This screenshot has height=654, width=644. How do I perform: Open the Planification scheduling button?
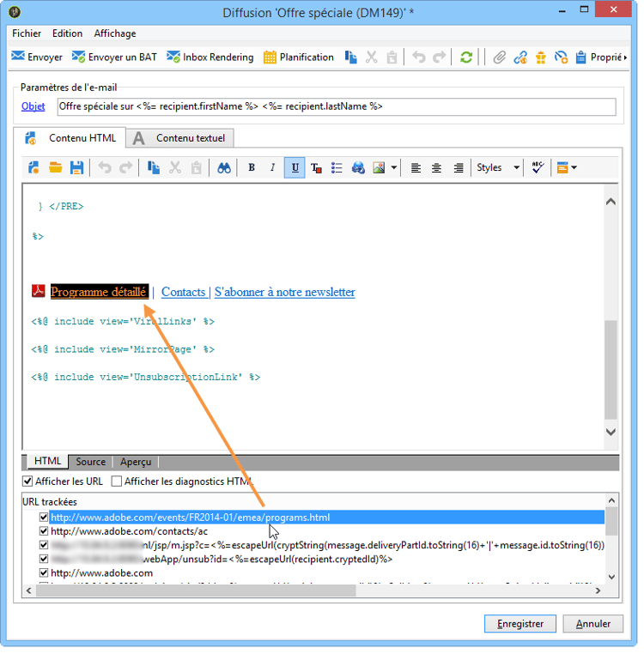(299, 58)
